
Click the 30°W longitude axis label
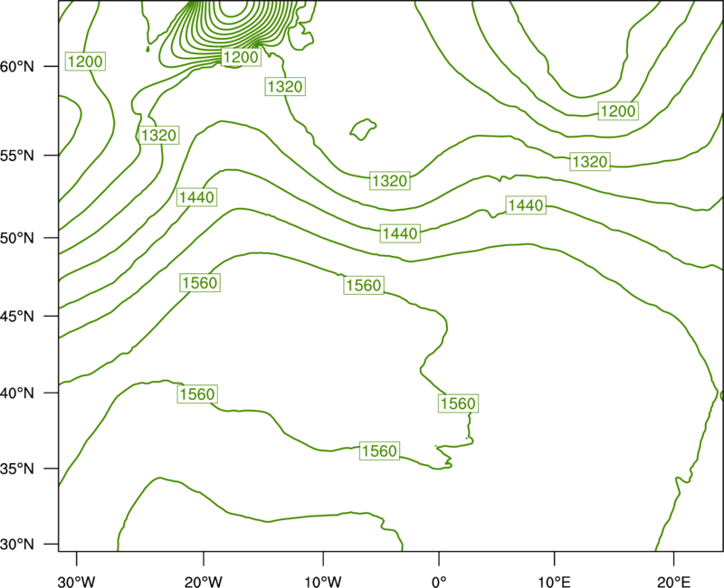(76, 582)
